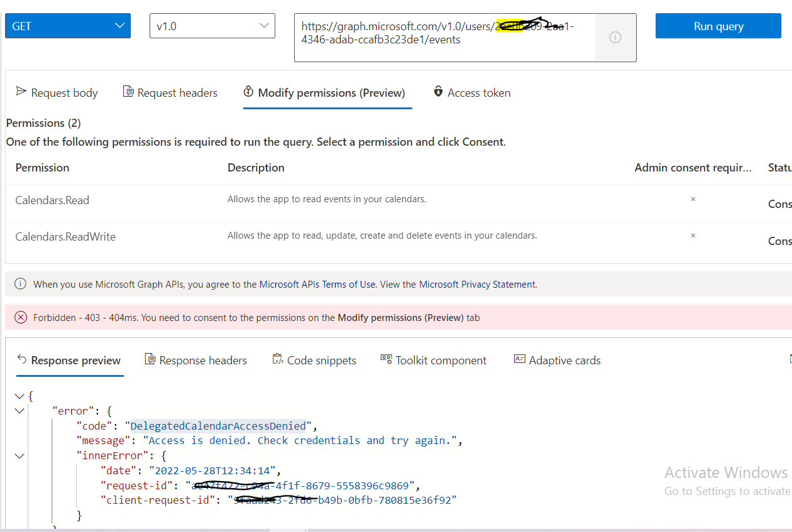This screenshot has height=532, width=792.
Task: Open the Modify permissions (Preview) tab
Action: coord(327,92)
